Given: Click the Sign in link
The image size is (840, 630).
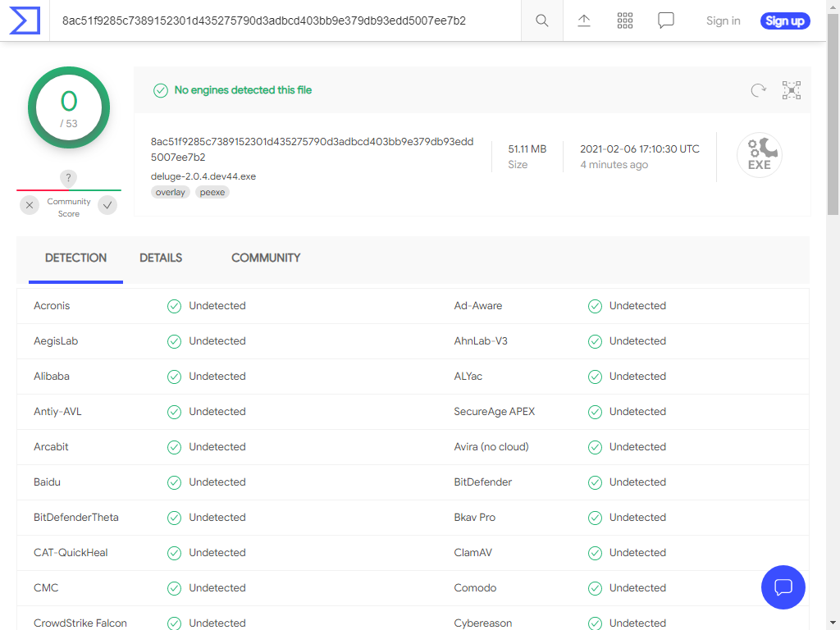Looking at the screenshot, I should pyautogui.click(x=723, y=21).
